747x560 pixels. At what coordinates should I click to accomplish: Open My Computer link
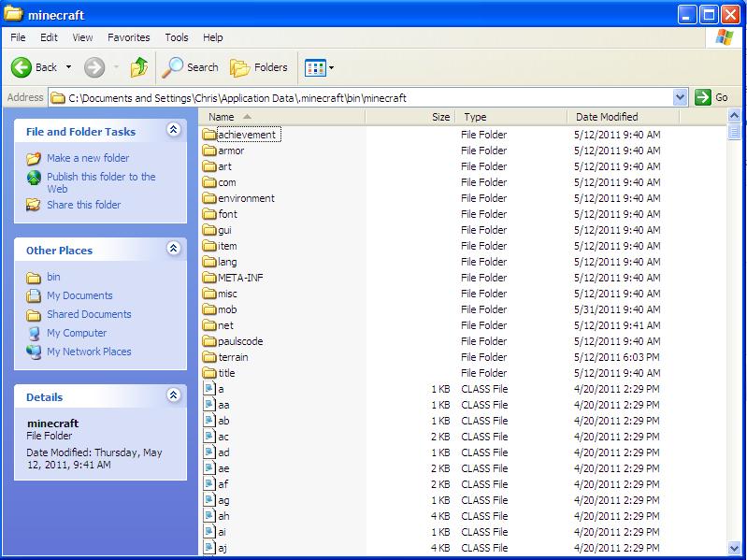(77, 333)
